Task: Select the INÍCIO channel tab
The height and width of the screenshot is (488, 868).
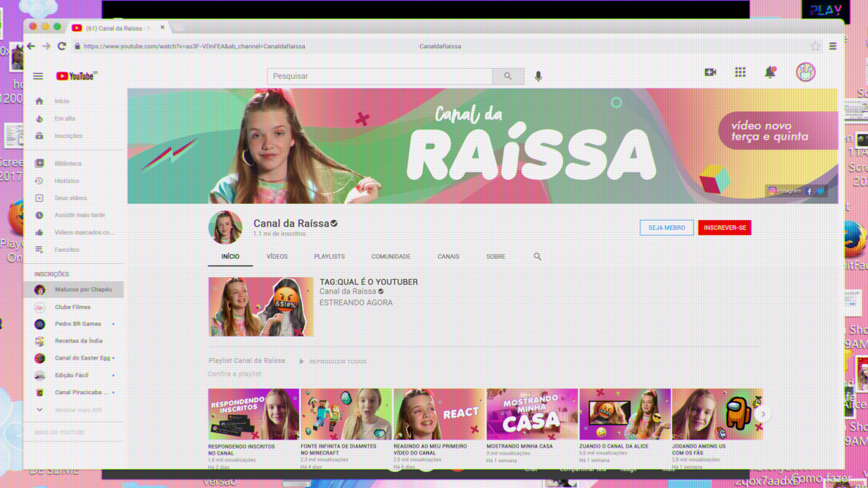Action: 230,256
